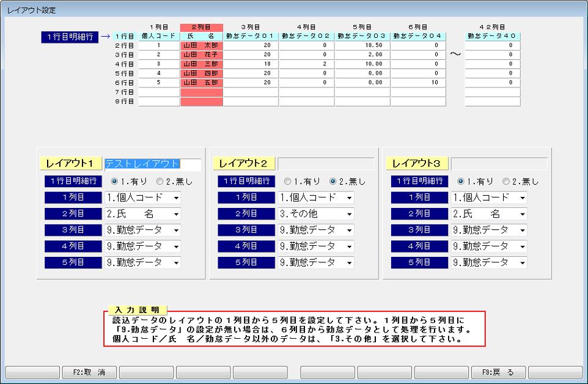The height and width of the screenshot is (384, 588).
Task: Choose '2.無し' radio in レイアウト3
Action: pyautogui.click(x=506, y=181)
